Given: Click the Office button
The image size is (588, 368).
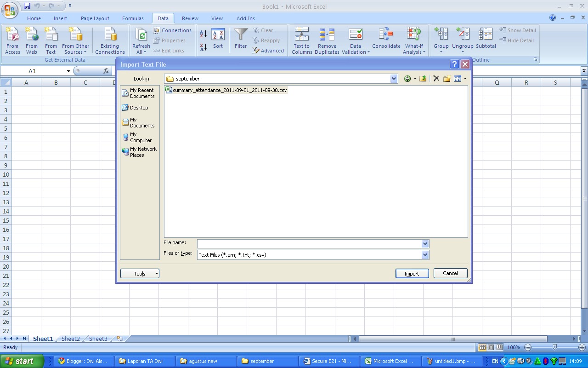Looking at the screenshot, I should pos(10,9).
